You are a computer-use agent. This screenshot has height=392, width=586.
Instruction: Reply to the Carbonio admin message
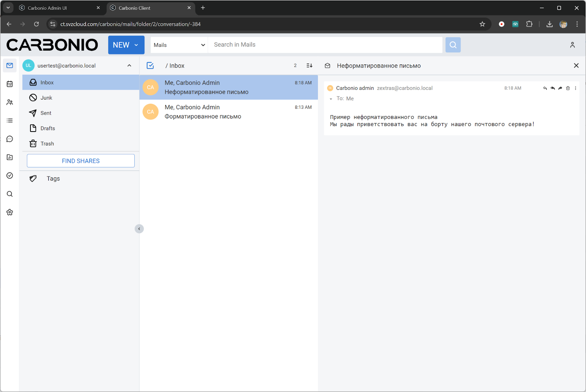(x=545, y=88)
